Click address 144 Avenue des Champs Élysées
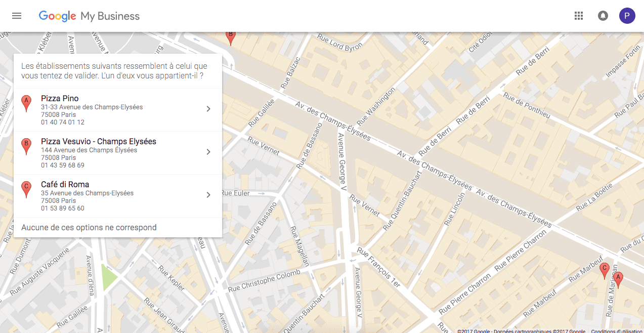 [89, 150]
